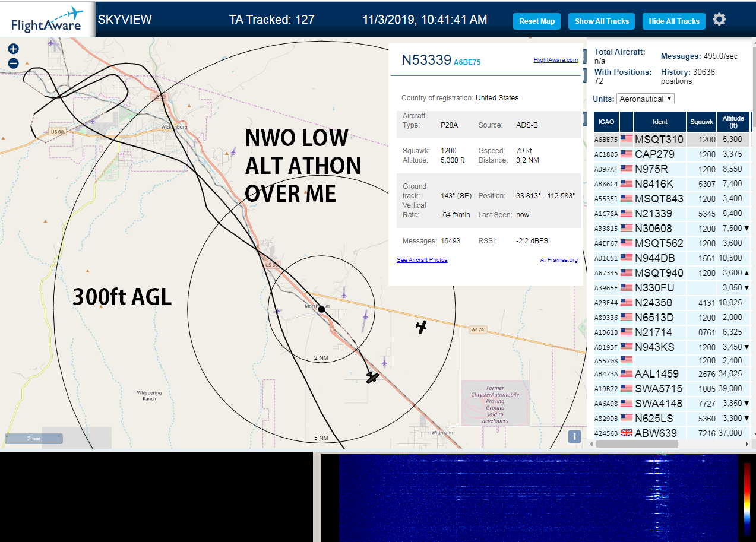Zoom in with the plus map button
756x542 pixels.
coord(14,49)
